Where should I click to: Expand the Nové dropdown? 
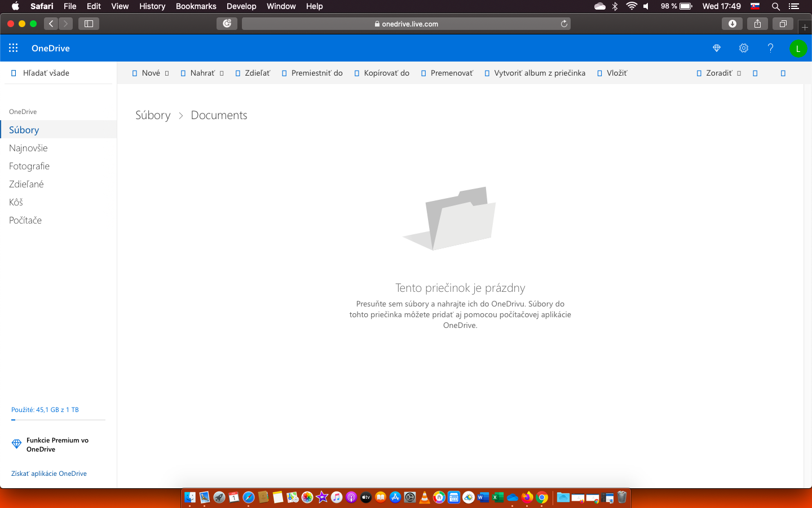(x=151, y=73)
